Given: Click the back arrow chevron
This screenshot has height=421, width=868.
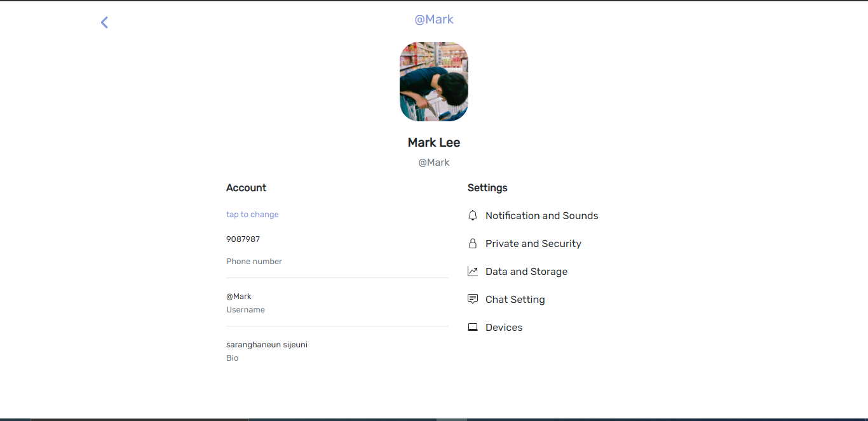Looking at the screenshot, I should [x=104, y=22].
